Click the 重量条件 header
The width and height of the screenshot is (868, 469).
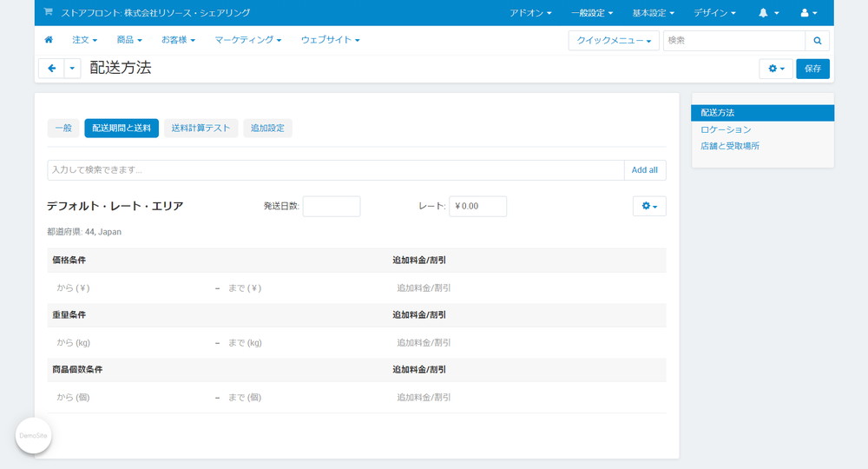click(x=69, y=315)
